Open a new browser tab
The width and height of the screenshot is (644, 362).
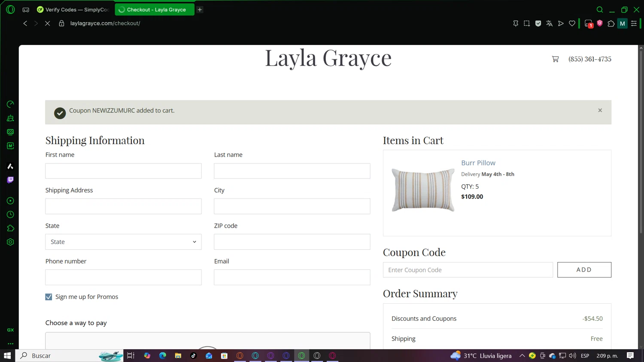(200, 9)
